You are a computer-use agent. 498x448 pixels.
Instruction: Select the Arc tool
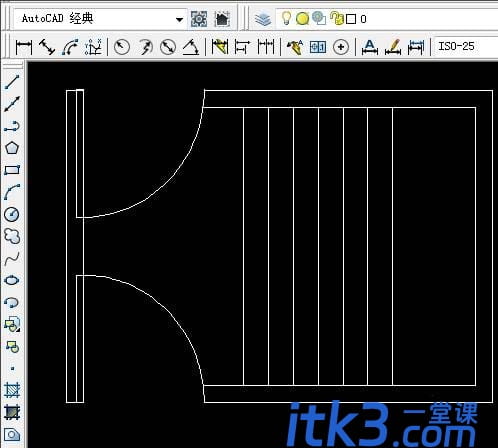[x=12, y=192]
